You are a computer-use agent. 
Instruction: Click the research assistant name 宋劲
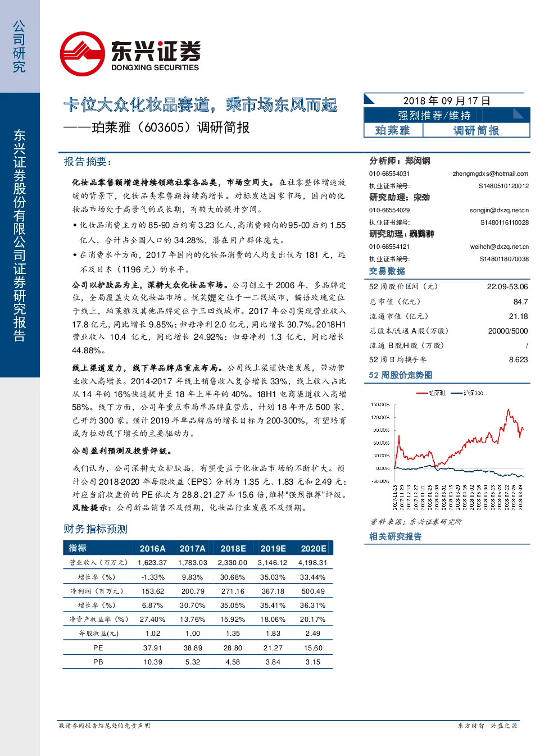coord(421,197)
